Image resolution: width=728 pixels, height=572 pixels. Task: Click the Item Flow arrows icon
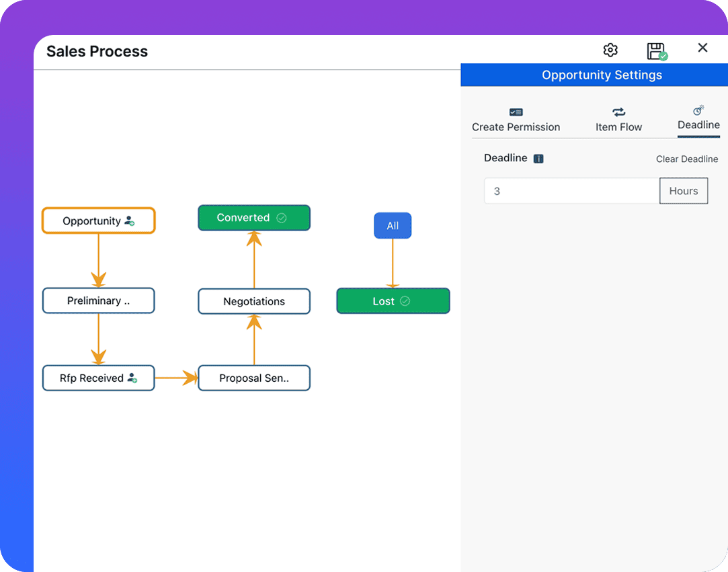618,112
